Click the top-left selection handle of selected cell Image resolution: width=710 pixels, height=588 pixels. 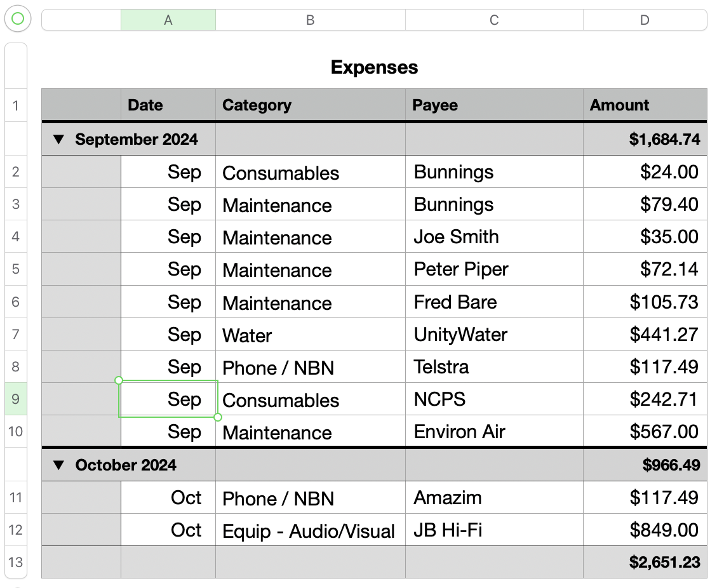click(x=119, y=380)
